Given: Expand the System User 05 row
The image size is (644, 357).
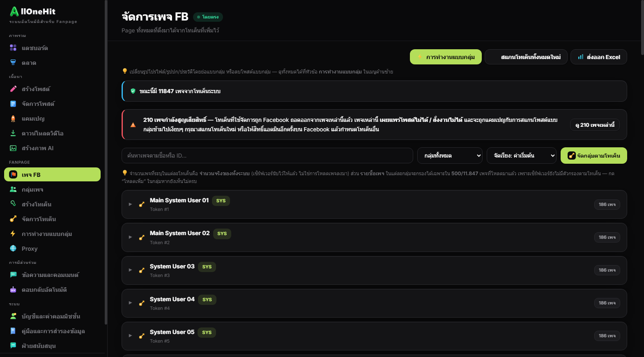Looking at the screenshot, I should [131, 336].
